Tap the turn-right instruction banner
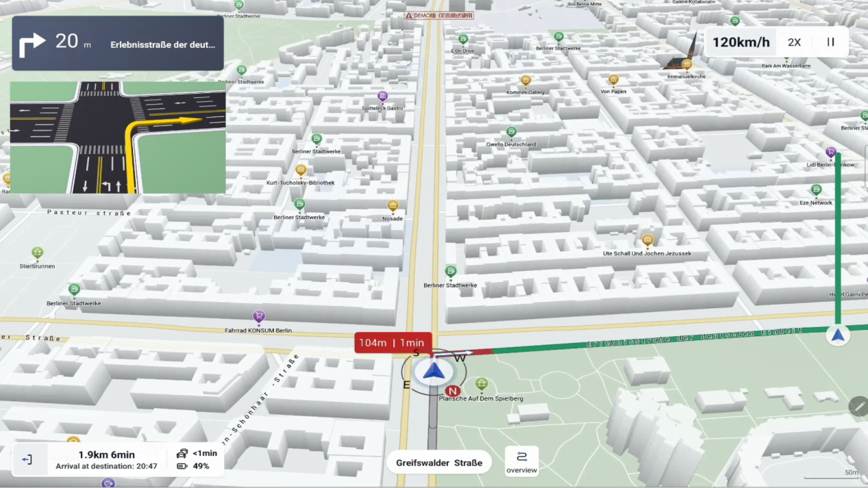This screenshot has width=868, height=488. tap(118, 44)
